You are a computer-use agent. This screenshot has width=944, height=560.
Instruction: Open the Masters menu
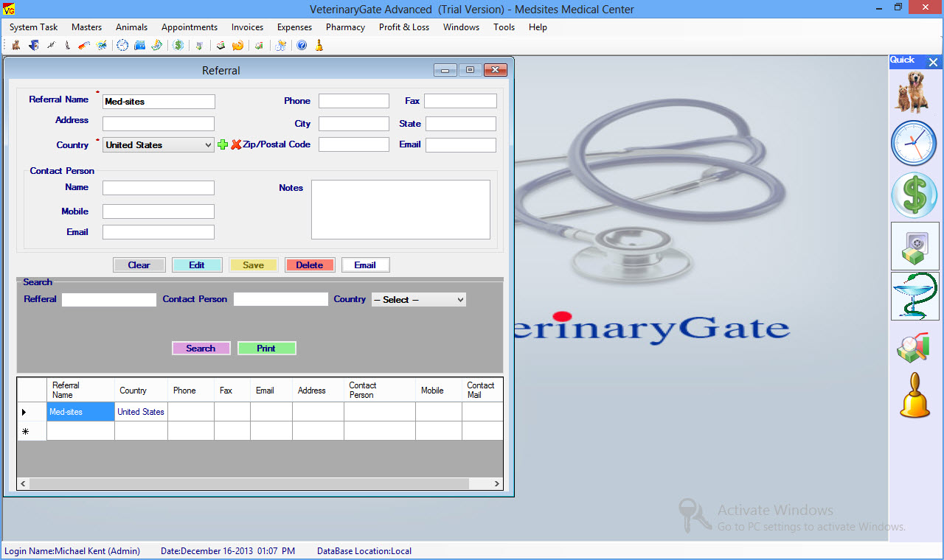86,27
